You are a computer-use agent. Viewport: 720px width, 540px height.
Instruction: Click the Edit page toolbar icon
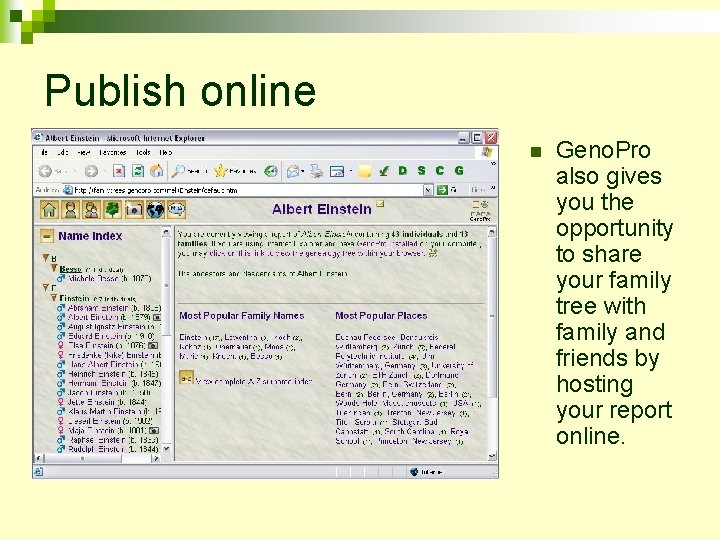click(337, 172)
